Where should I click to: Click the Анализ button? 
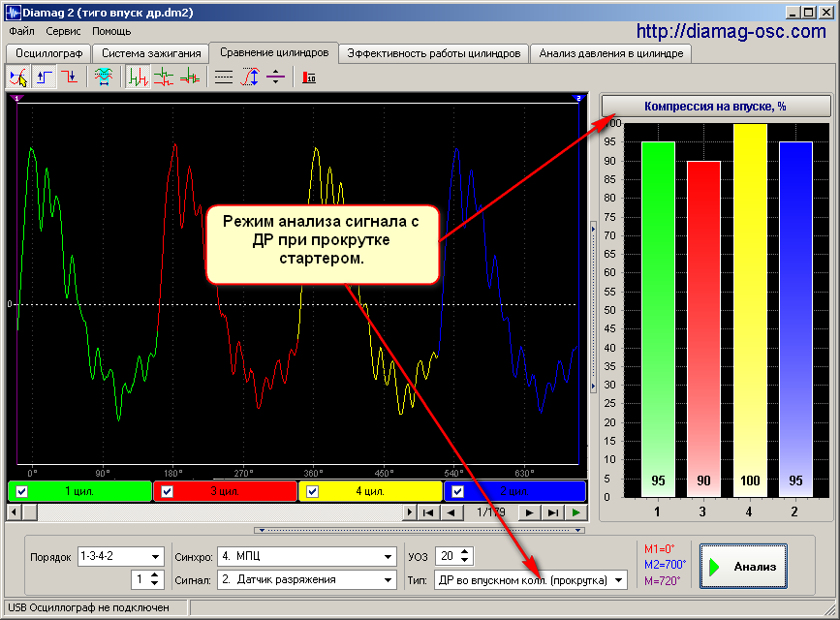(x=743, y=567)
